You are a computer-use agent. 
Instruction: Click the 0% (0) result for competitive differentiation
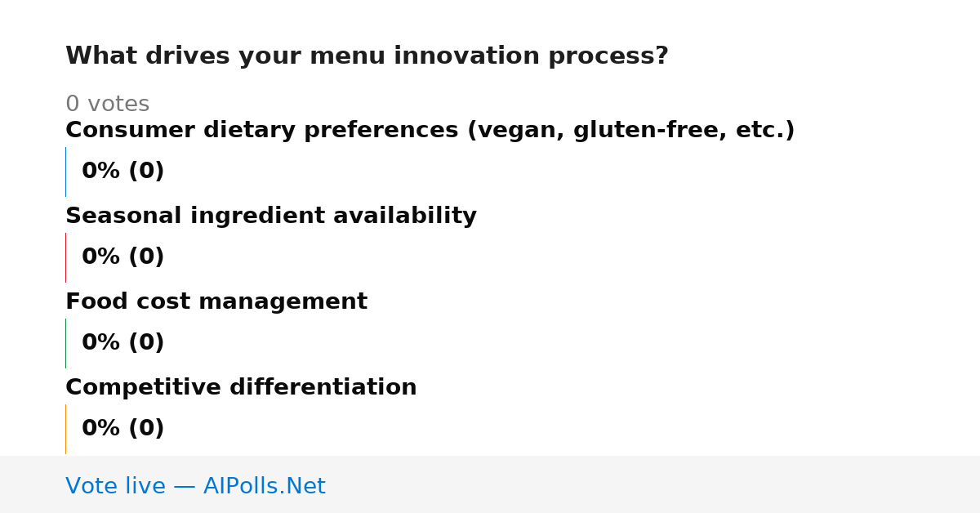pyautogui.click(x=123, y=429)
